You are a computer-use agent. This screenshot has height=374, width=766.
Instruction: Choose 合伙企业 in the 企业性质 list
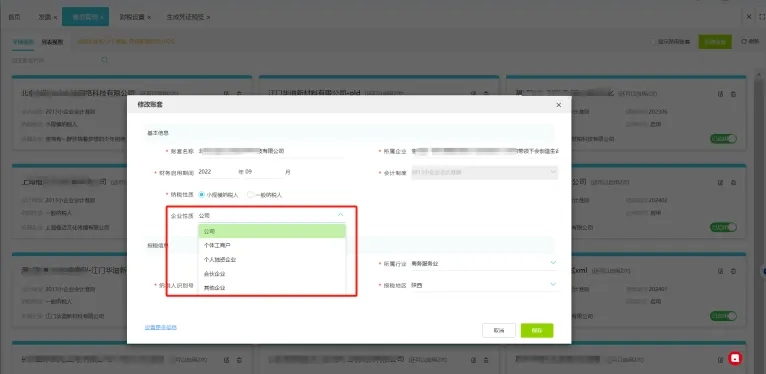click(272, 273)
